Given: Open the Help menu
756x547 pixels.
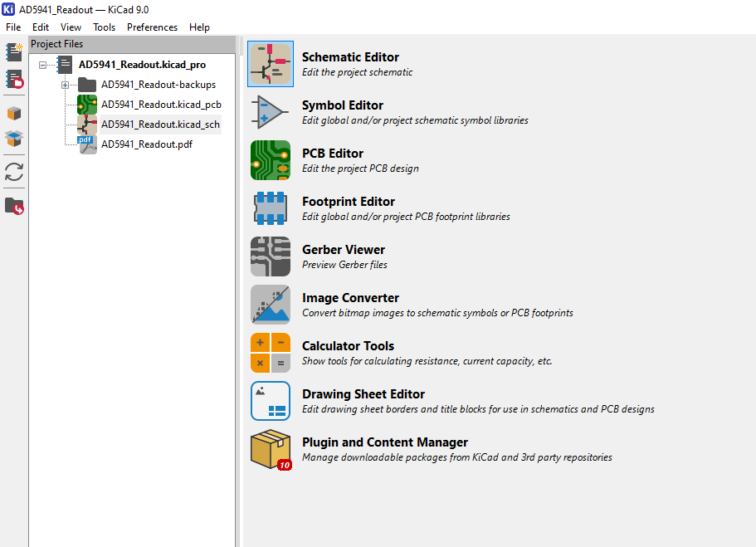Looking at the screenshot, I should 199,27.
